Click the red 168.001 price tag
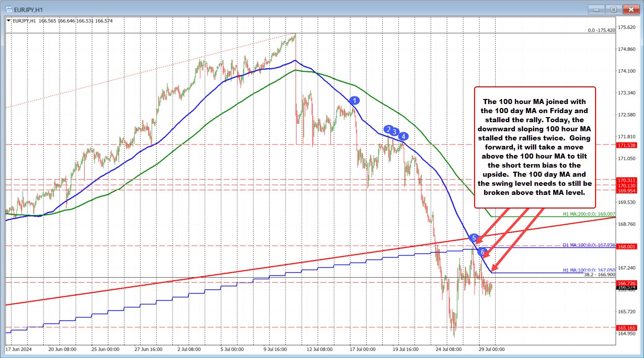644x358 pixels. tap(627, 246)
